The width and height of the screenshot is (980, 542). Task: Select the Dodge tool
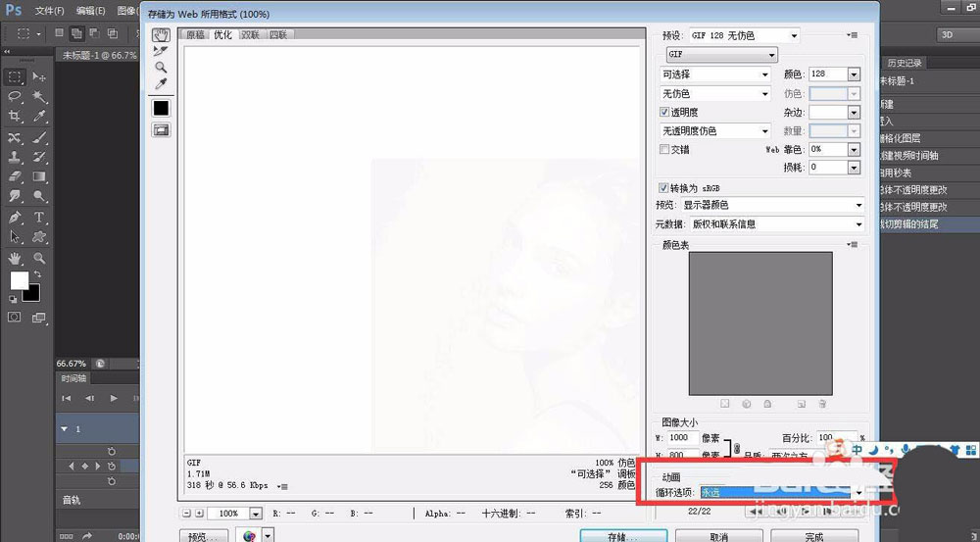(x=39, y=197)
